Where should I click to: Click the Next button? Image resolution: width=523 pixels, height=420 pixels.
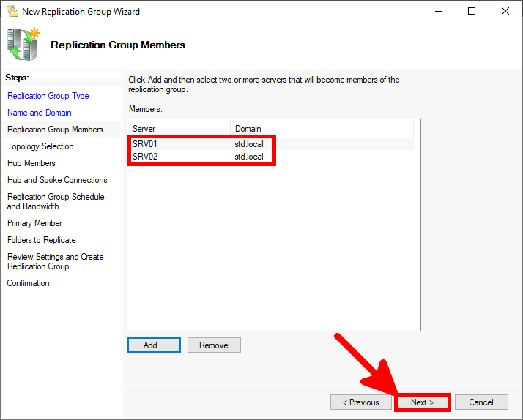tap(422, 402)
